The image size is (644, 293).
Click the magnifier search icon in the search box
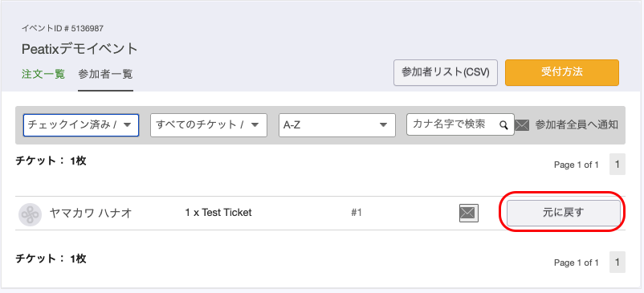pos(503,125)
